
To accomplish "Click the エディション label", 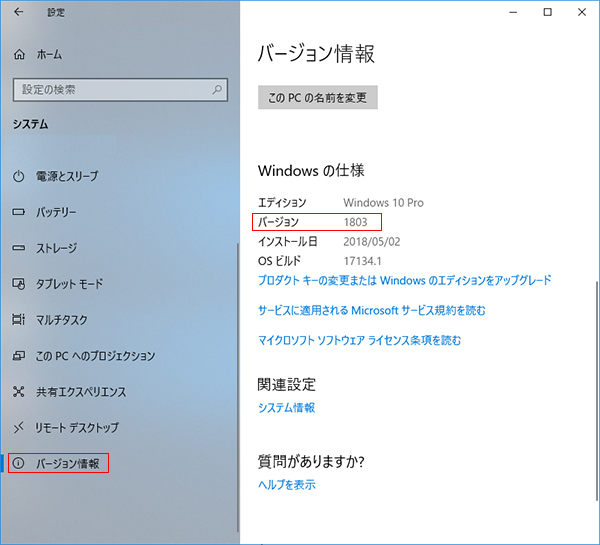I will [282, 202].
